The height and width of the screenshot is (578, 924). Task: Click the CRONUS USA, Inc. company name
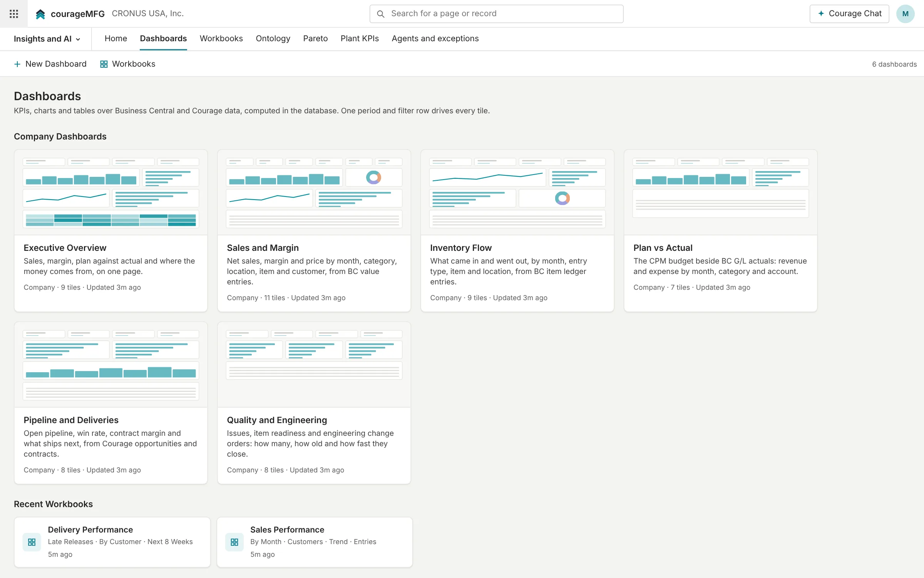(x=148, y=13)
